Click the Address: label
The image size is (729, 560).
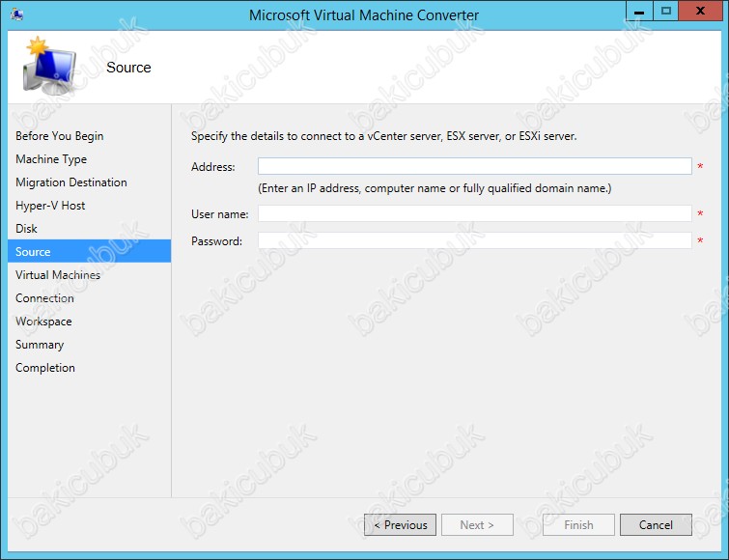click(213, 167)
